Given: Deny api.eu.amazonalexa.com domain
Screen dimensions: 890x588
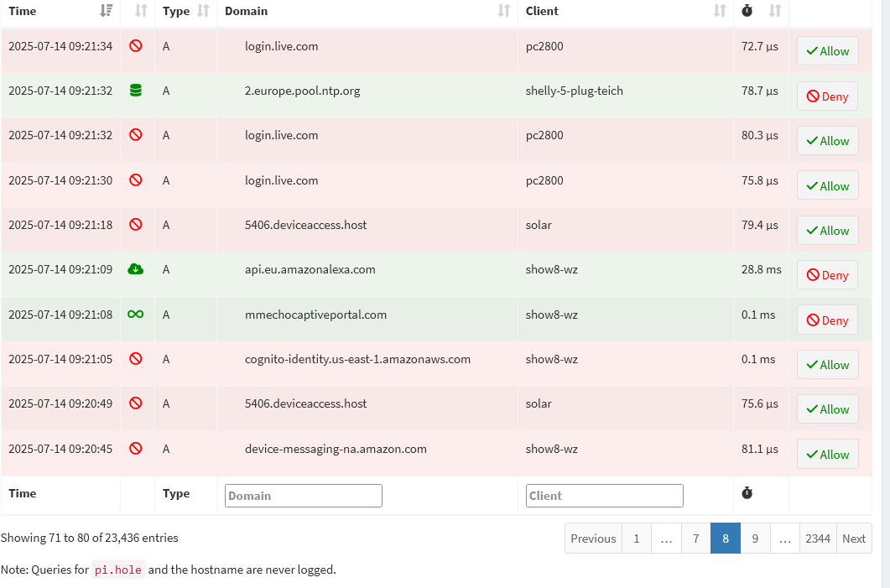Looking at the screenshot, I should pos(828,275).
